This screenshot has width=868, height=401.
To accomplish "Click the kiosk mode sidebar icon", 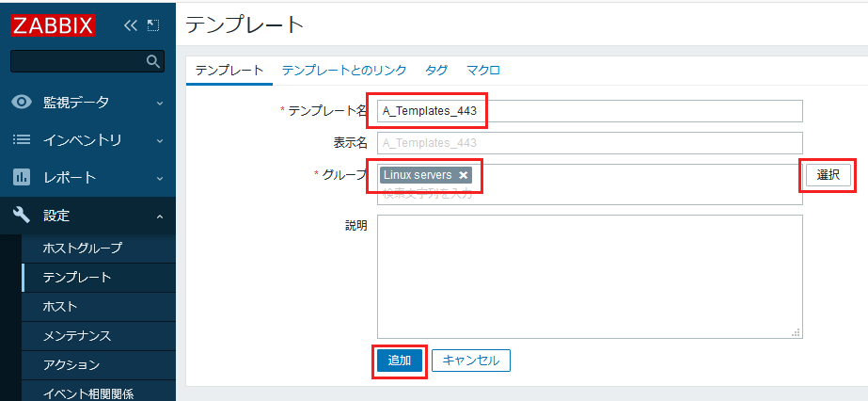I will (x=153, y=25).
